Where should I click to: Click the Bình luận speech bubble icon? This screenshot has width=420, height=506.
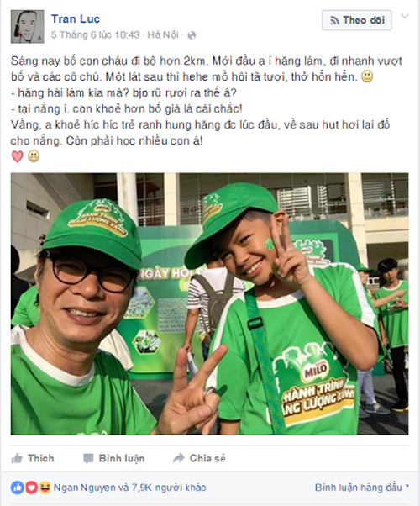(88, 459)
